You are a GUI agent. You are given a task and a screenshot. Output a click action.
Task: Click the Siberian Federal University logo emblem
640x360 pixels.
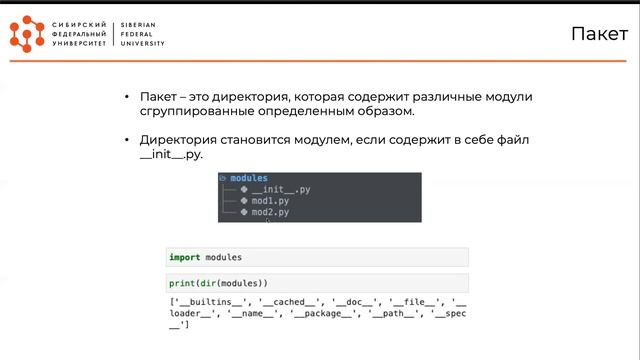coord(27,34)
